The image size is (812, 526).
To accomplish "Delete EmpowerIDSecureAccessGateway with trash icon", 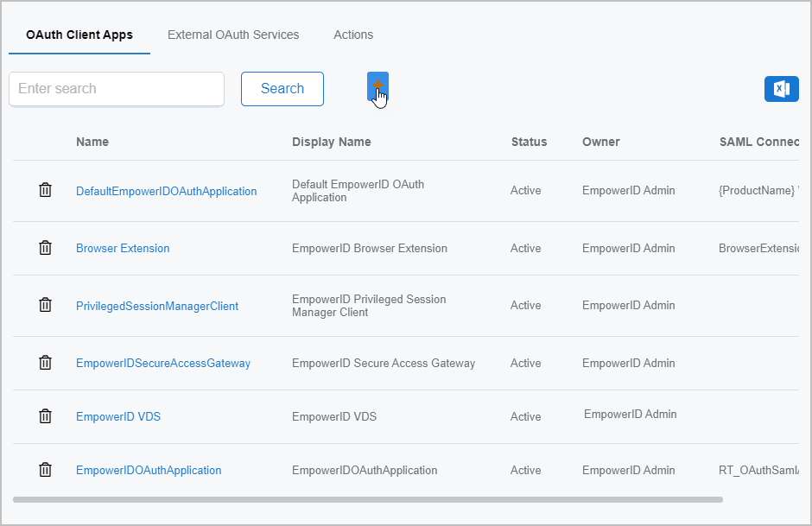I will coord(45,363).
